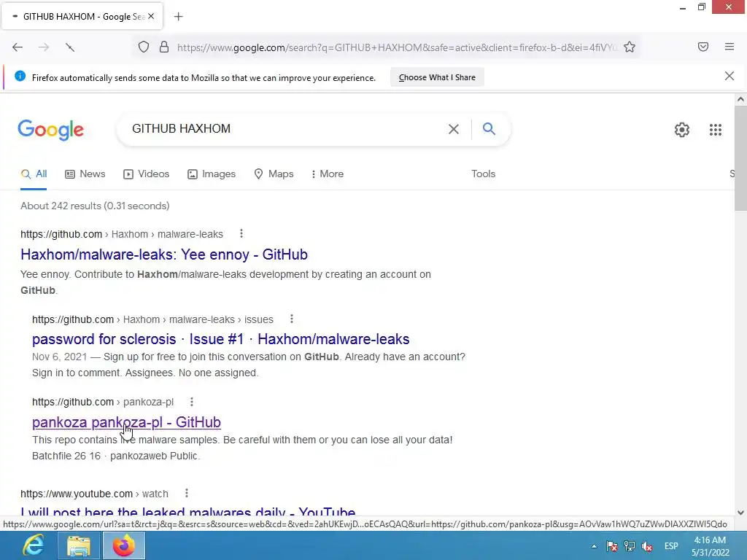This screenshot has height=560, width=747.
Task: Launch Internet Explorer from the taskbar
Action: pos(34,545)
